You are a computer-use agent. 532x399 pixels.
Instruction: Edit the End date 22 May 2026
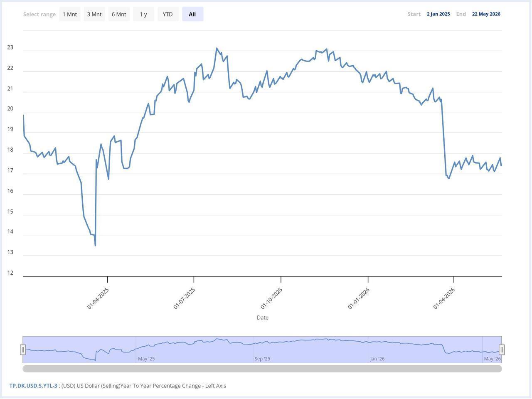[486, 14]
